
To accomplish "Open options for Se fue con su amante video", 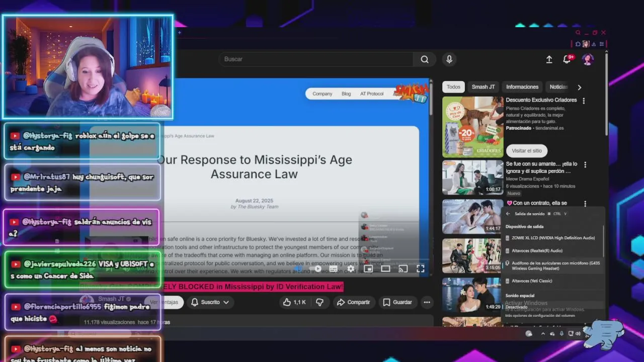I will pyautogui.click(x=585, y=165).
